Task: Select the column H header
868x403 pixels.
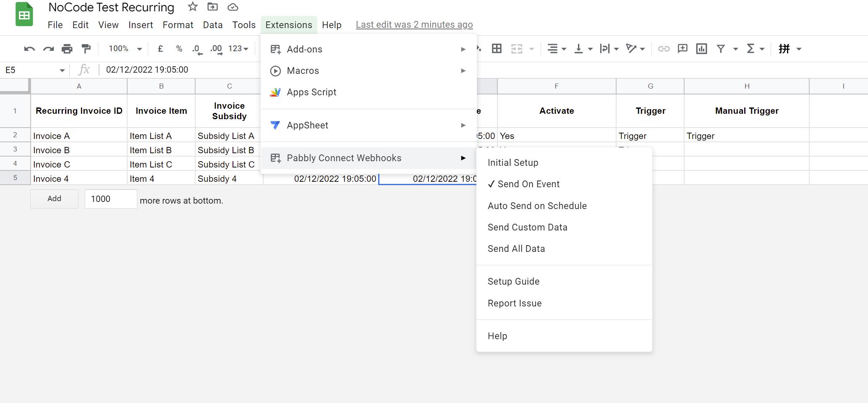Action: 747,86
